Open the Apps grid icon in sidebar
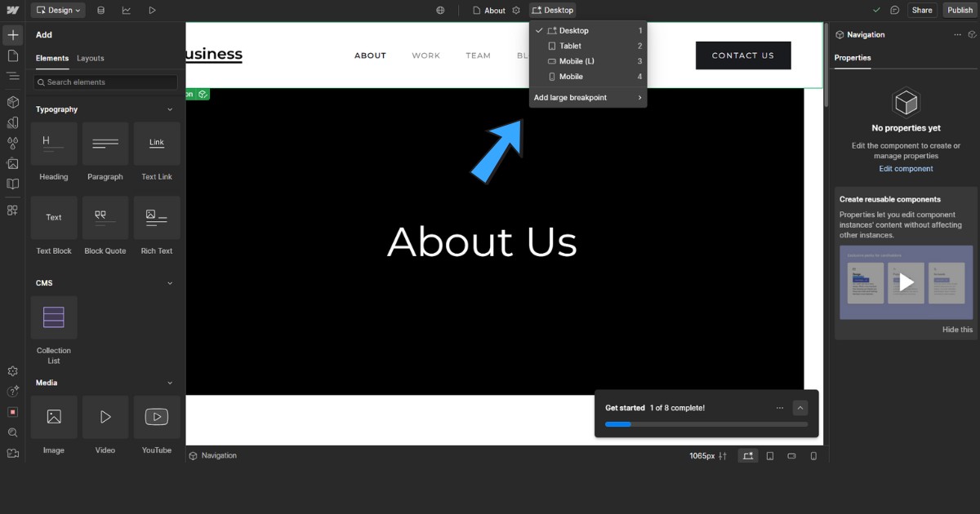This screenshot has height=514, width=980. 12,210
